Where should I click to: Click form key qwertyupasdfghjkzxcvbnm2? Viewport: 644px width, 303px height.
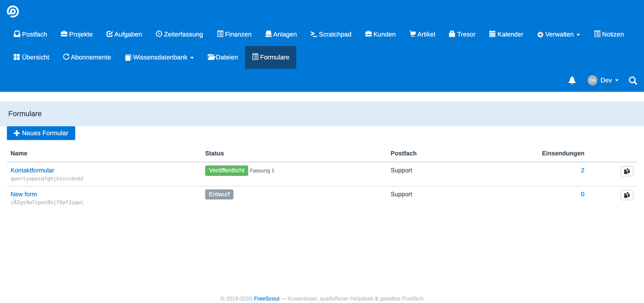(x=47, y=179)
